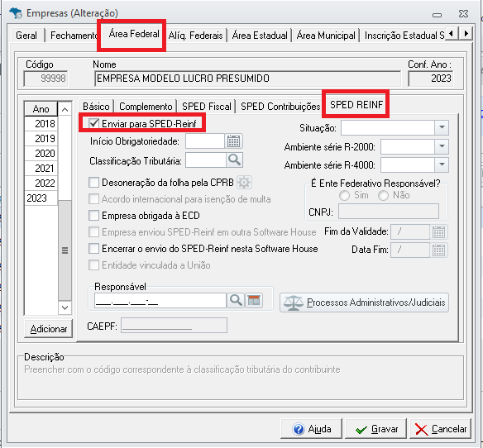Open calendar icon for Fim da Validade

point(438,231)
